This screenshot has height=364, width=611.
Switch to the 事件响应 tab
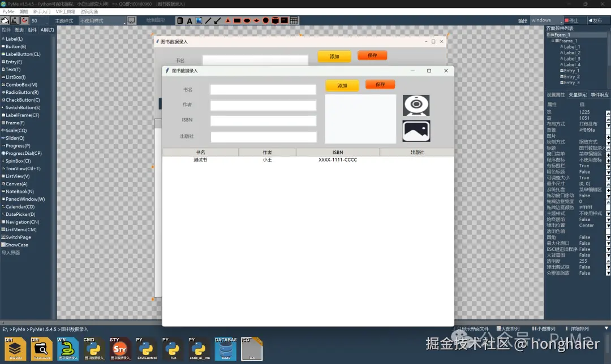[x=599, y=94]
